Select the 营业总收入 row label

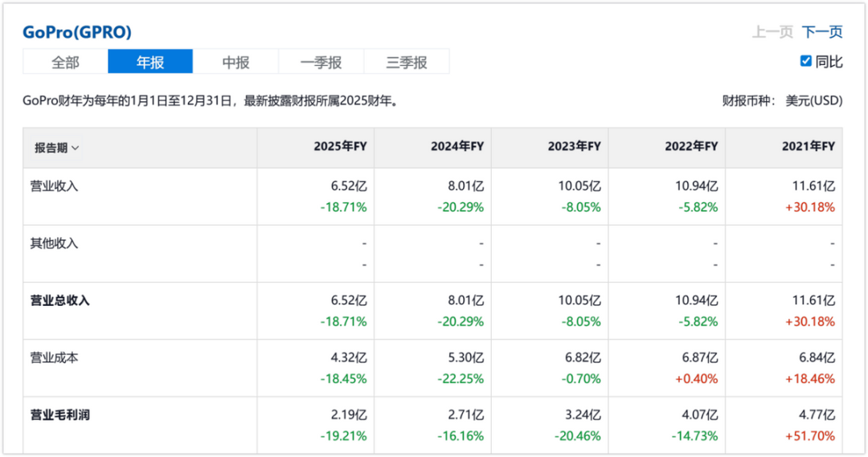pos(59,300)
